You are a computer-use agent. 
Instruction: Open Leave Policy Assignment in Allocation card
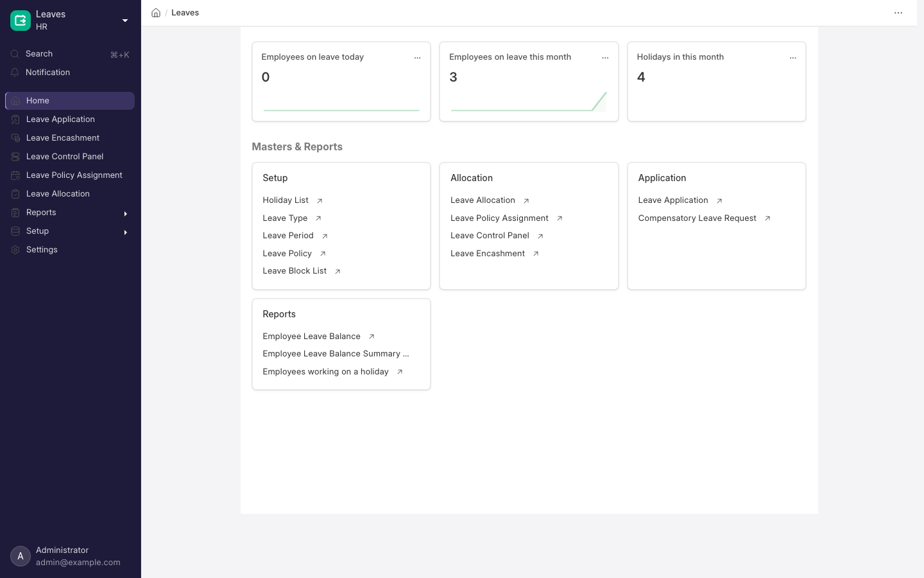pos(499,218)
